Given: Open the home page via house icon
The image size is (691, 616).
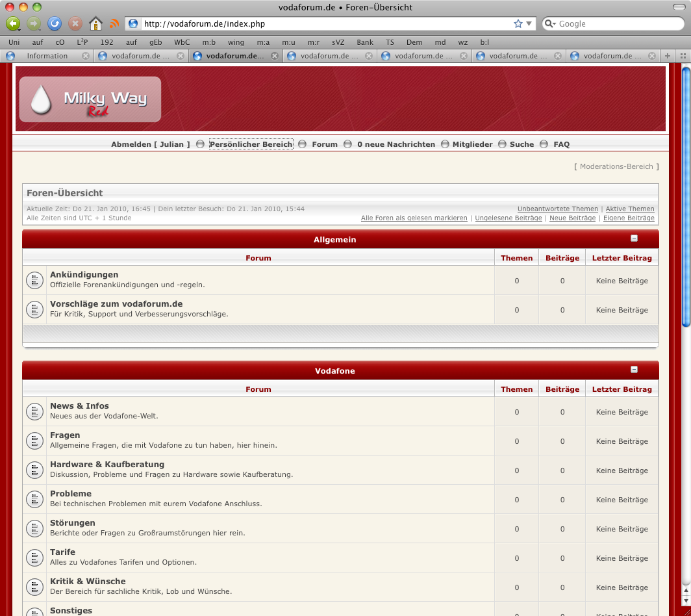Looking at the screenshot, I should click(x=95, y=24).
